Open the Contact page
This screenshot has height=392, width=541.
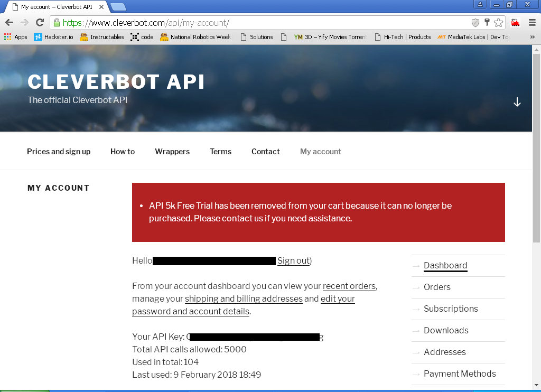pos(266,152)
